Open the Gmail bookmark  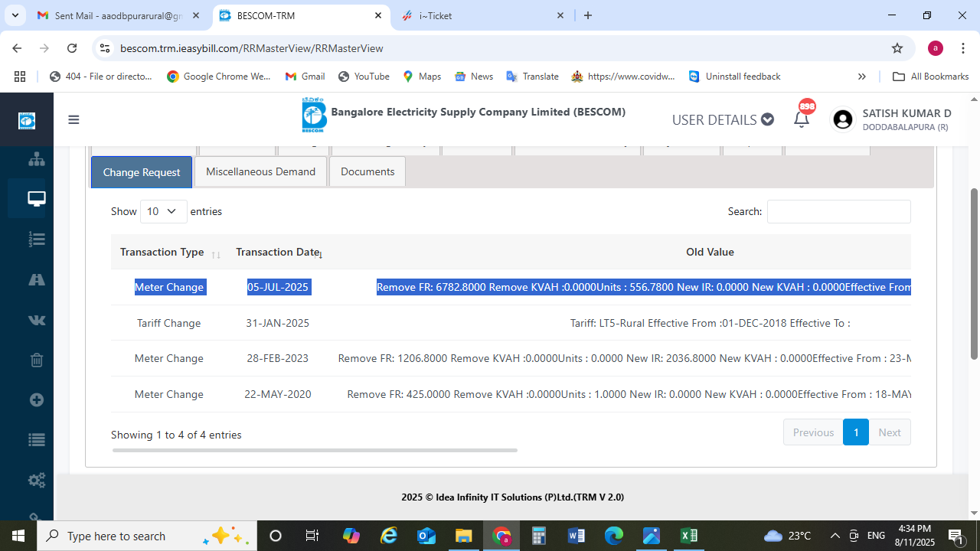[305, 77]
